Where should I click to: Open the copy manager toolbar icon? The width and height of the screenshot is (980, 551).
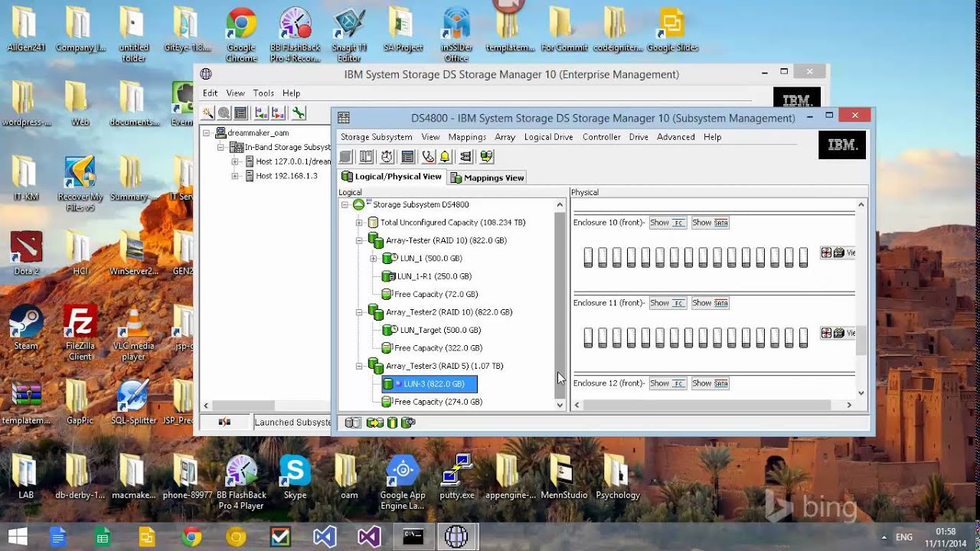pos(486,157)
